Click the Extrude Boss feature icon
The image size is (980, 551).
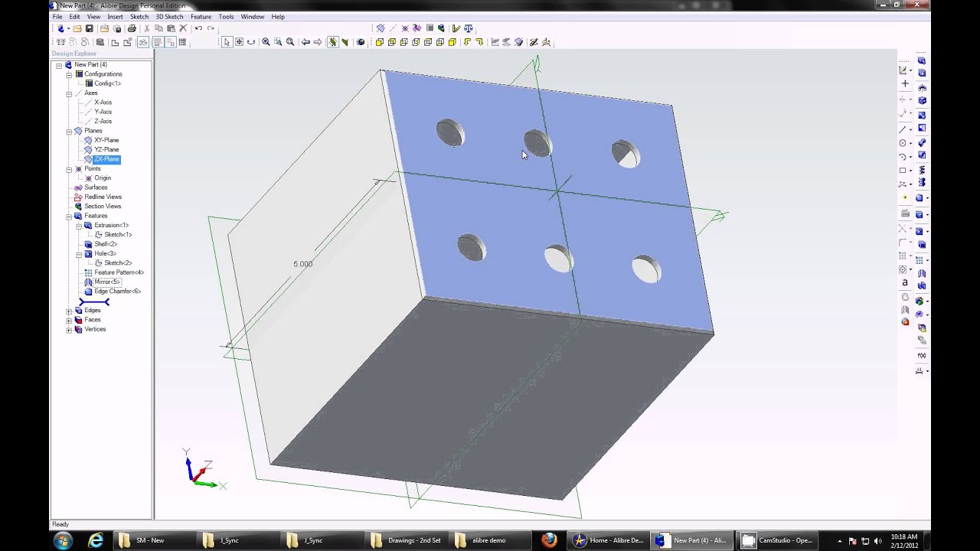pyautogui.click(x=922, y=60)
